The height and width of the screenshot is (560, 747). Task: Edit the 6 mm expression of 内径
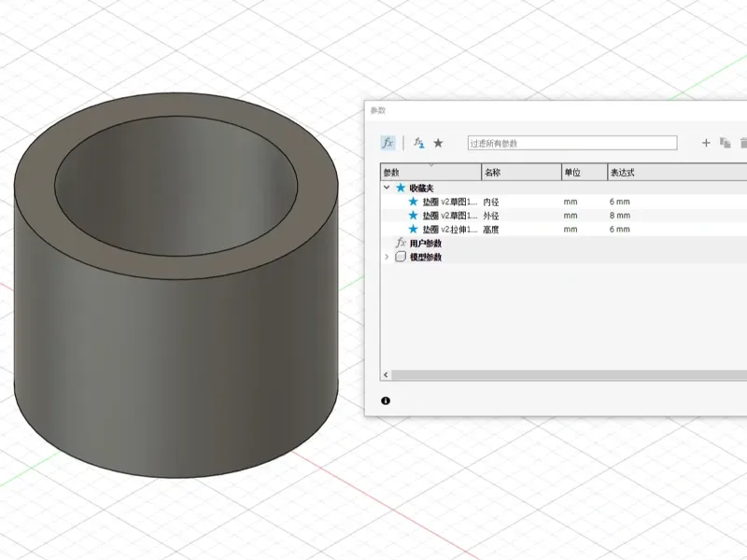coord(619,202)
